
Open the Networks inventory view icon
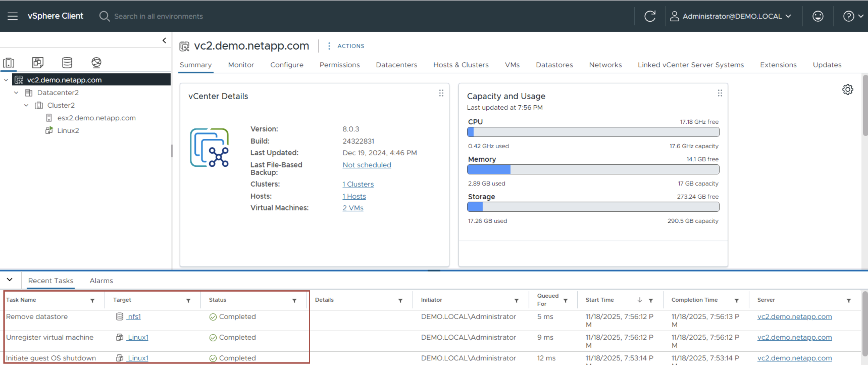point(96,63)
